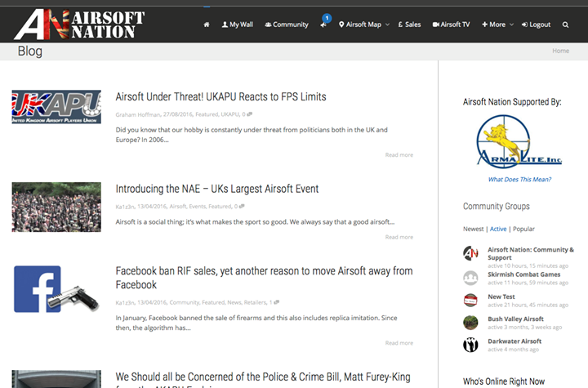Click the Retailers tag on Facebook post

pos(255,302)
